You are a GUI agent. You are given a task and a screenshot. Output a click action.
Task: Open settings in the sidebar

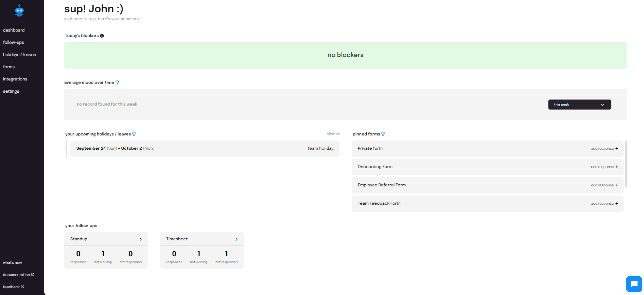click(11, 91)
